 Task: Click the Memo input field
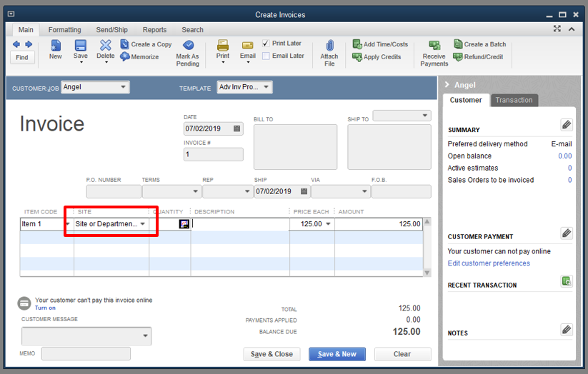pyautogui.click(x=86, y=353)
